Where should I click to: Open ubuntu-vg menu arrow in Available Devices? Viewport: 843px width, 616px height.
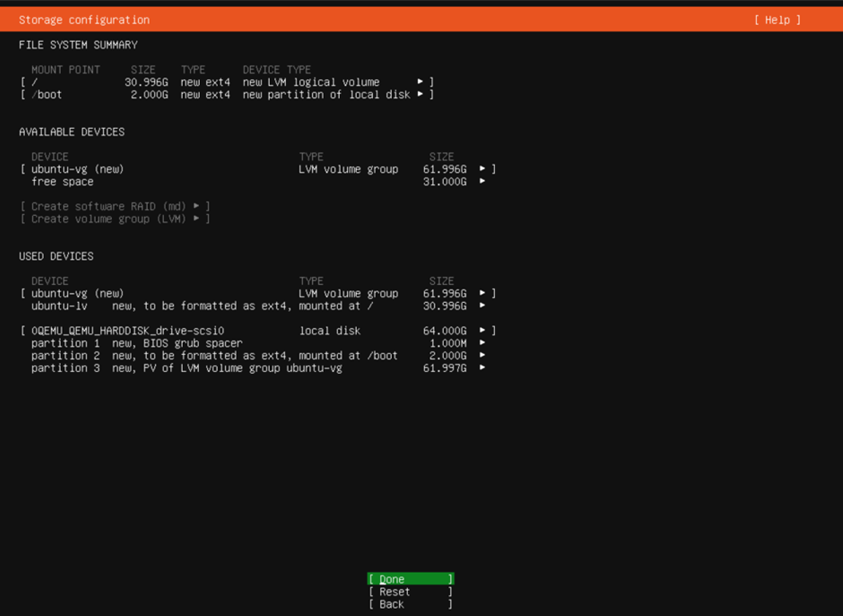coord(482,169)
